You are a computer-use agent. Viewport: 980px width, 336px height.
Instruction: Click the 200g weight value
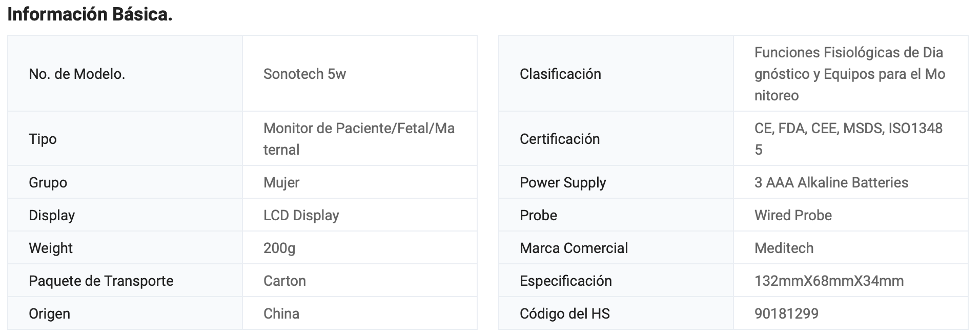279,248
